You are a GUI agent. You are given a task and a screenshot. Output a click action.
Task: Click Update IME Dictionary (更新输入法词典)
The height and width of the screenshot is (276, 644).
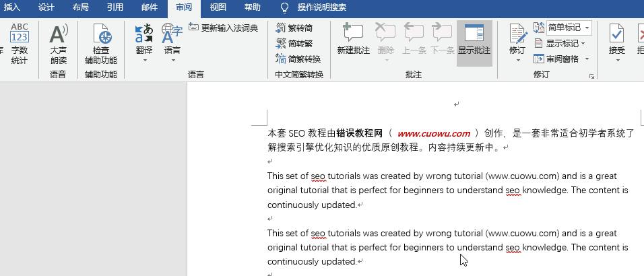coord(224,28)
